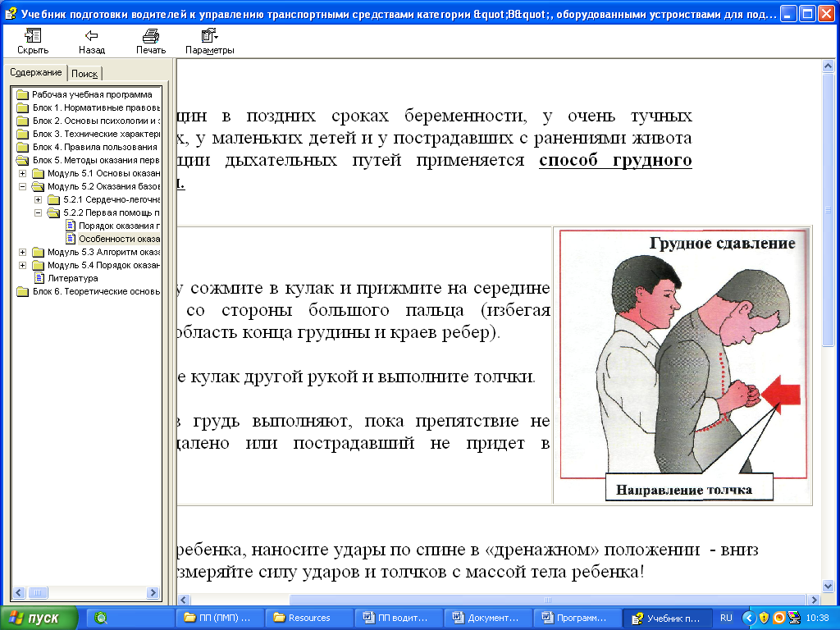Open Блок 1. Нормативные правовые tree item

click(96, 107)
